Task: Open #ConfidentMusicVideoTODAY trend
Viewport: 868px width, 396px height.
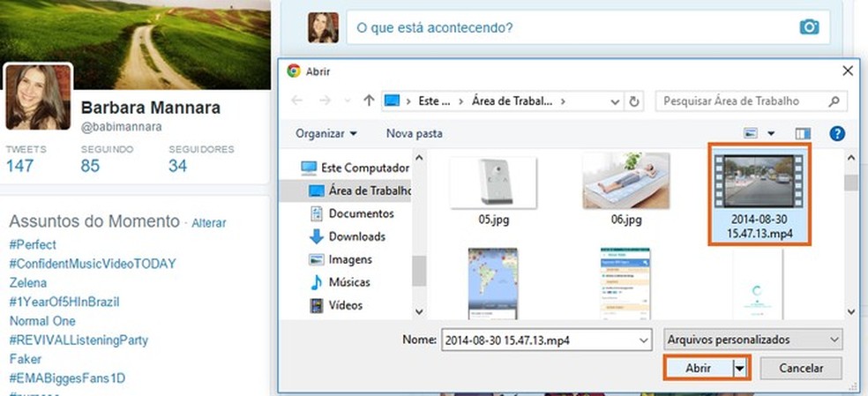Action: [93, 264]
